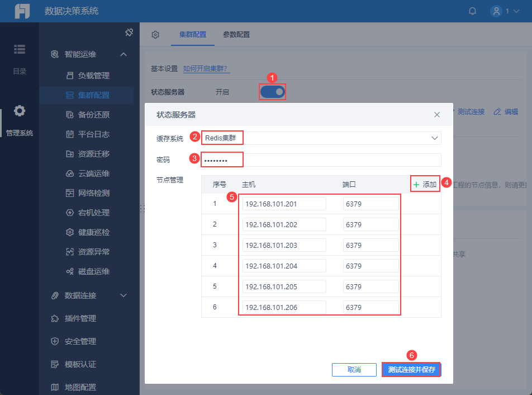Click the 健康巡检 icon
Image resolution: width=532 pixels, height=395 pixels.
(x=69, y=232)
